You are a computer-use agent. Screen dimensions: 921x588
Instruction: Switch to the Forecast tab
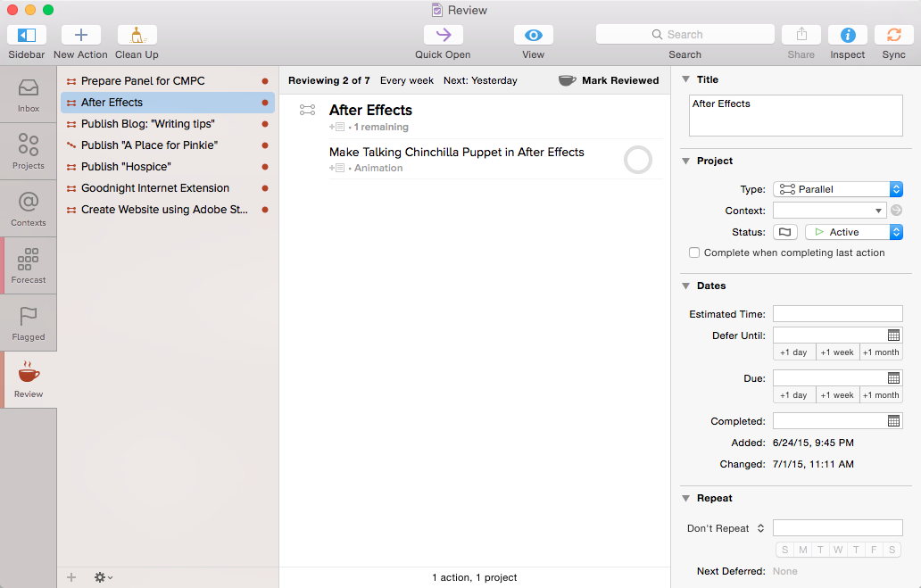click(29, 266)
